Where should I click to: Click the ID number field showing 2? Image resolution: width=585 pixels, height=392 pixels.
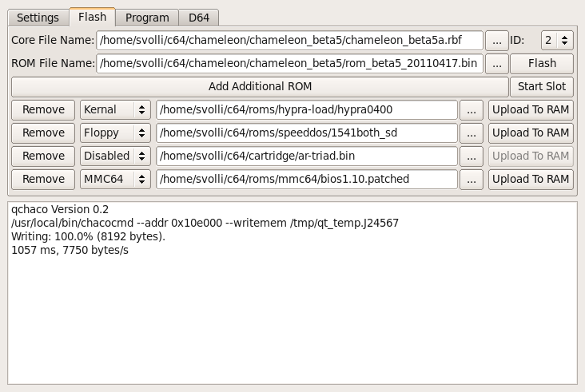pyautogui.click(x=549, y=40)
